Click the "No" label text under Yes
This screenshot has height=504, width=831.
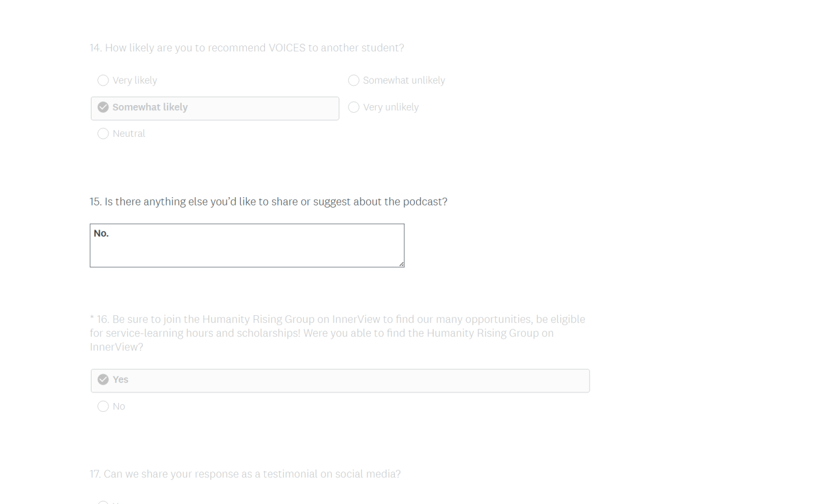119,407
